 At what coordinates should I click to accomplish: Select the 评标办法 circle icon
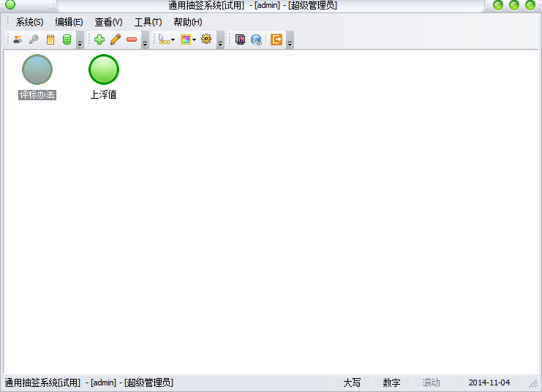(x=37, y=69)
